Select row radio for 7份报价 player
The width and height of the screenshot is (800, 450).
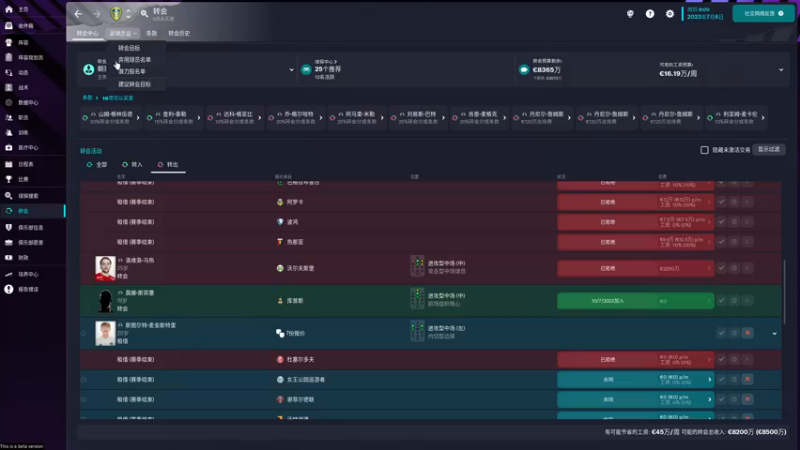click(x=84, y=333)
